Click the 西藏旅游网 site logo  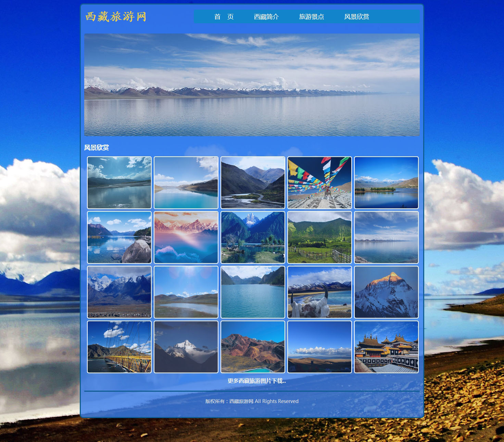tap(116, 16)
